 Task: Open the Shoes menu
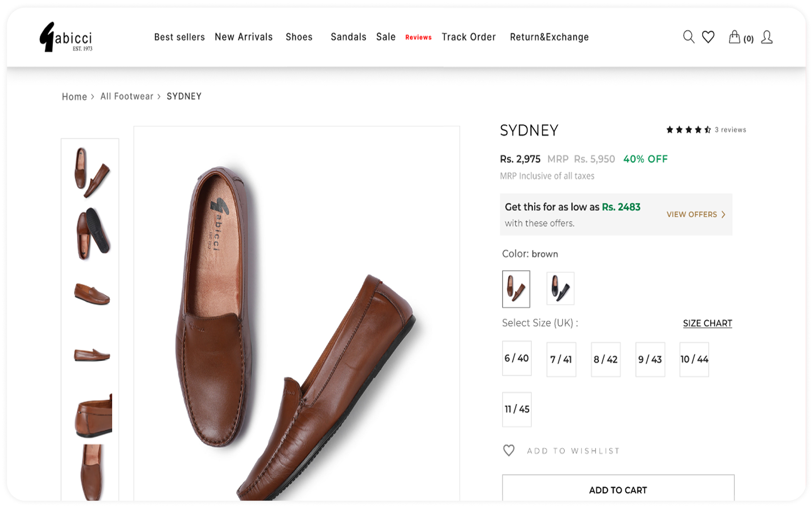[x=299, y=37]
